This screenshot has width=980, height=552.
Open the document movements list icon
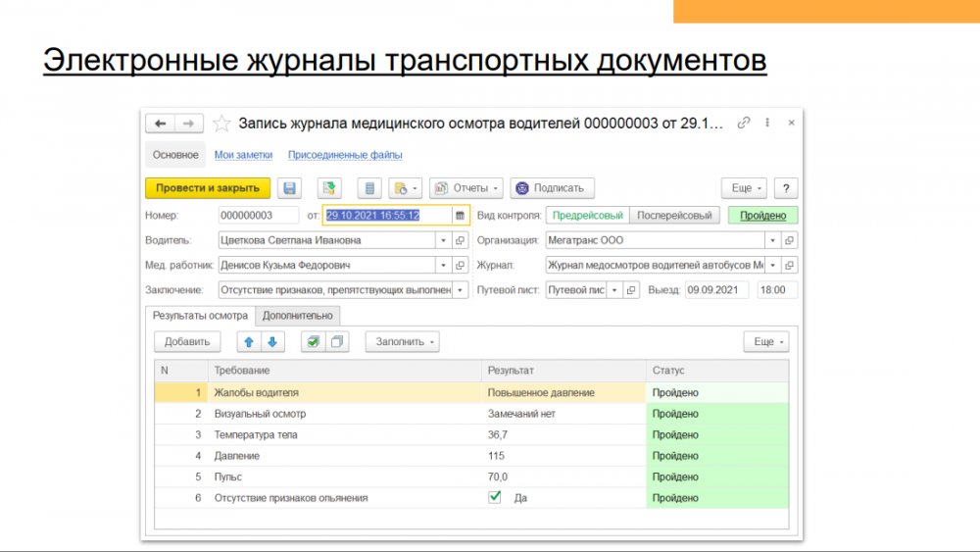tap(368, 188)
